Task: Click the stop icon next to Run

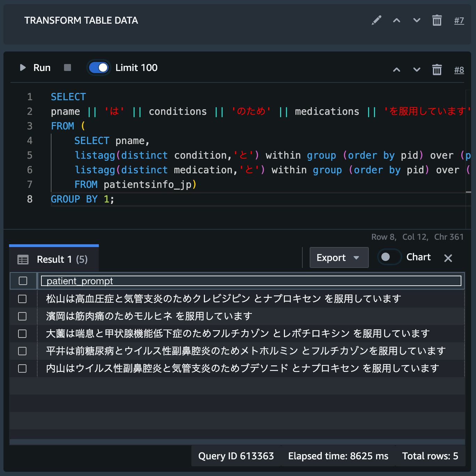Action: click(67, 68)
